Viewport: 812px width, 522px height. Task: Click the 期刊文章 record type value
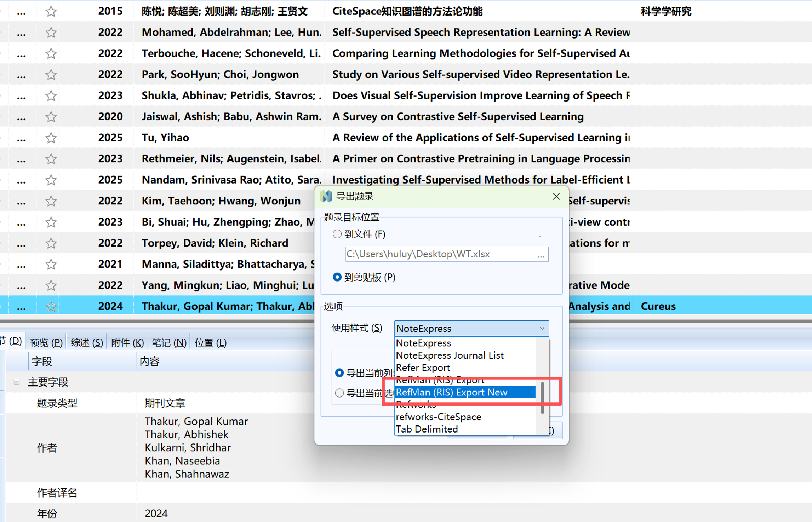165,403
